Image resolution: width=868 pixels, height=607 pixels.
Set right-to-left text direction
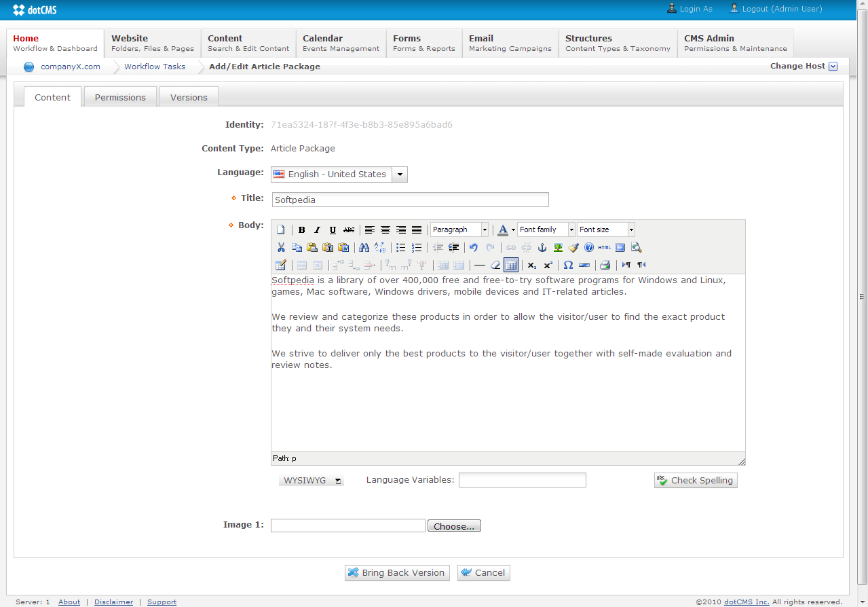click(x=642, y=265)
